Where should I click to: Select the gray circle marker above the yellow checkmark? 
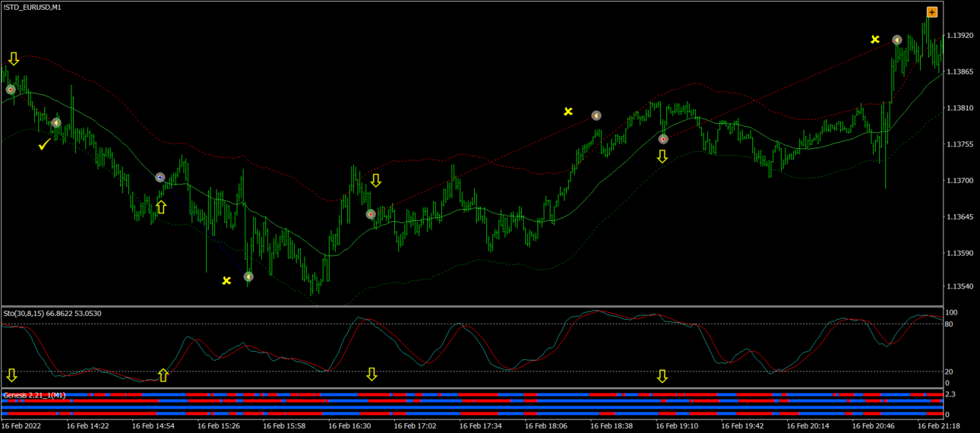(x=56, y=122)
